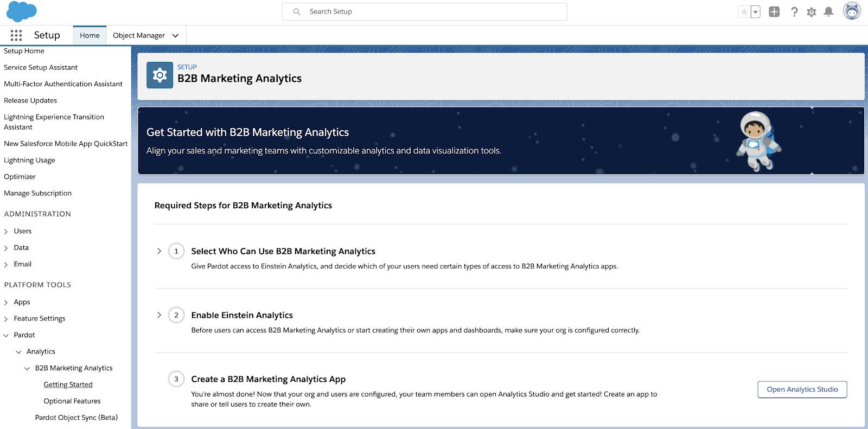Open Pardot Object Sync (Beta)
Viewport: 868px width, 429px height.
pos(76,418)
